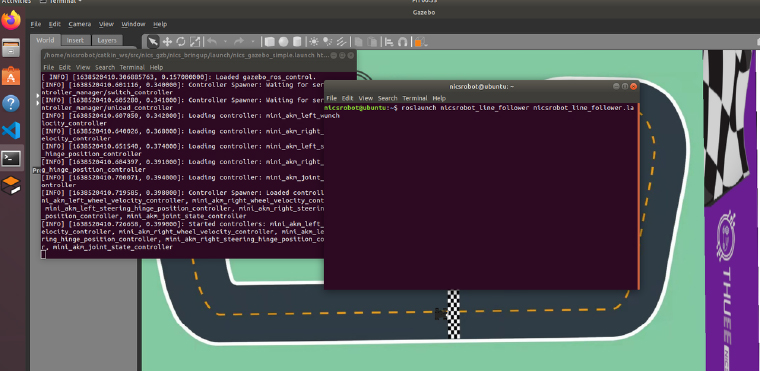The height and width of the screenshot is (372, 760).
Task: Open Gazebo File menu
Action: 35,24
